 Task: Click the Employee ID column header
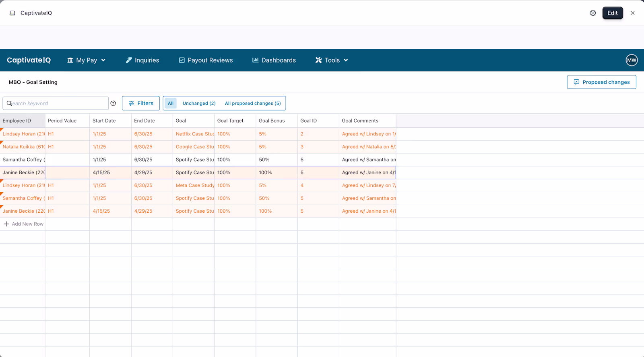coord(23,121)
